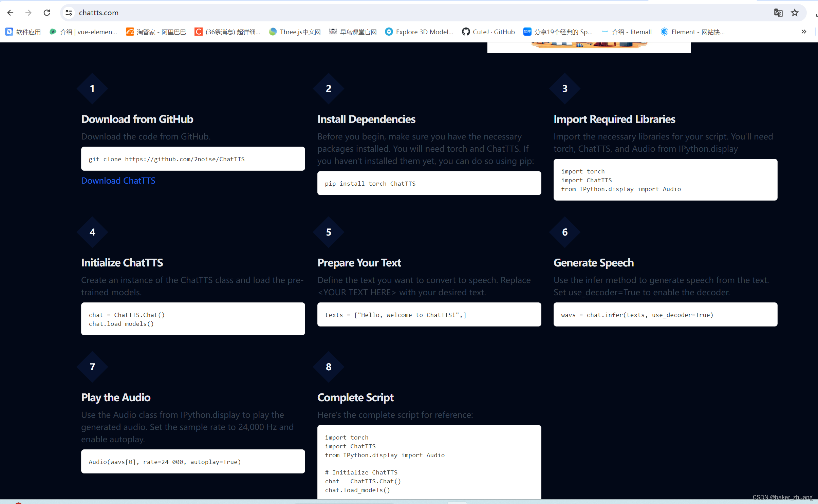The height and width of the screenshot is (504, 818).
Task: Open the 淘管家 阿里巴巴 bookmark
Action: [156, 32]
